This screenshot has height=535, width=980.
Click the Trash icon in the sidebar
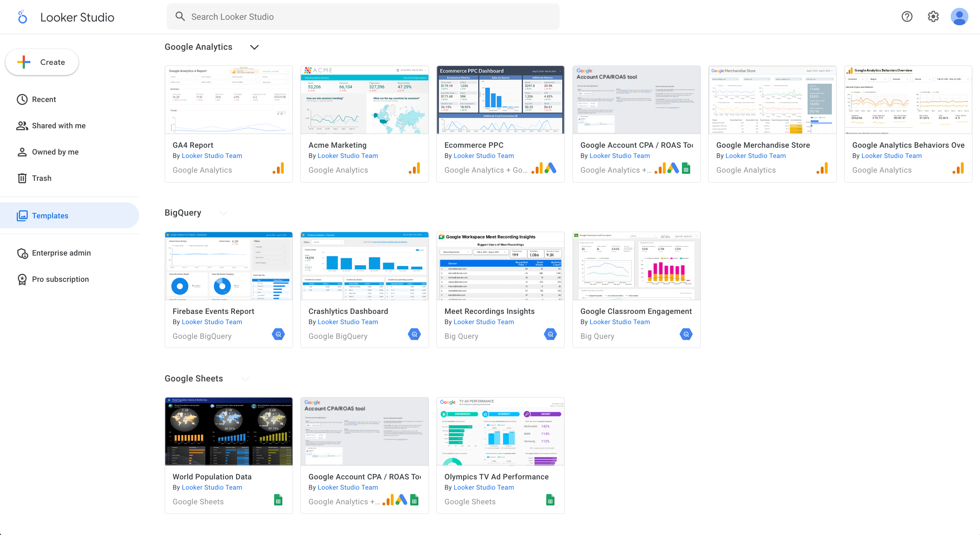[x=22, y=178]
